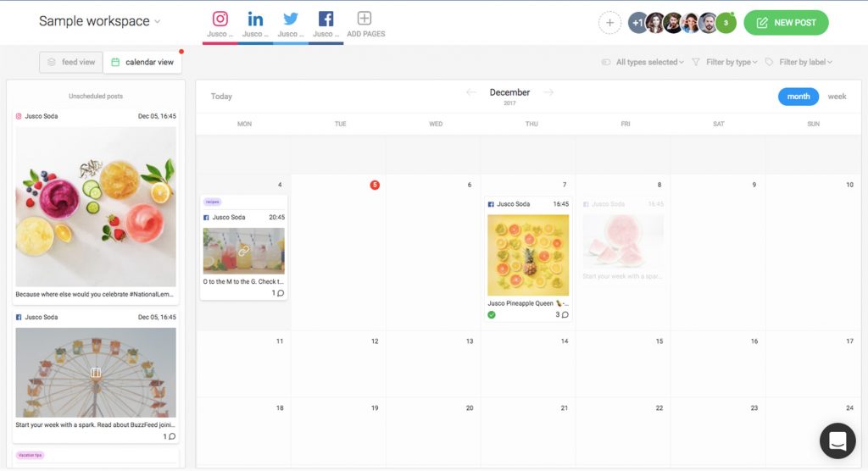868x471 pixels.
Task: Click the Today link
Action: pos(221,97)
